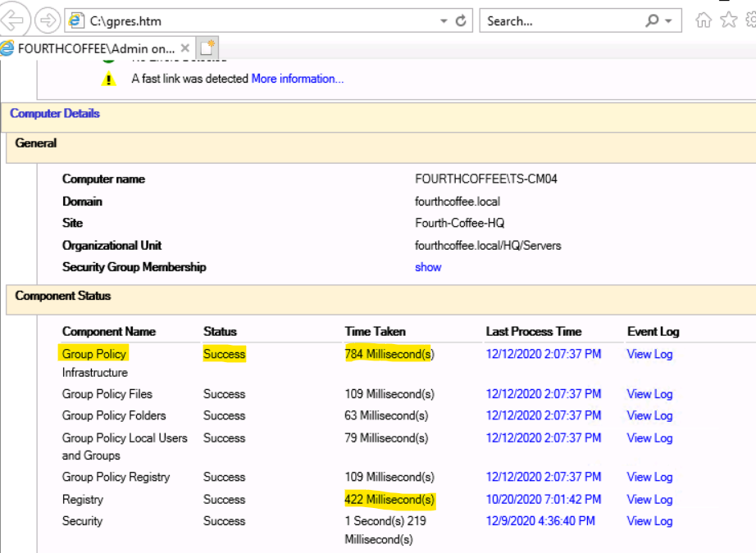Refresh the page using the reload icon
This screenshot has width=756, height=553.
tap(461, 20)
